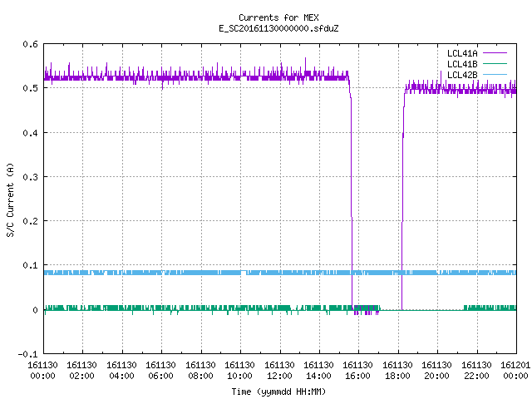
Task: Click the LCL42B legend label
Action: click(x=462, y=75)
